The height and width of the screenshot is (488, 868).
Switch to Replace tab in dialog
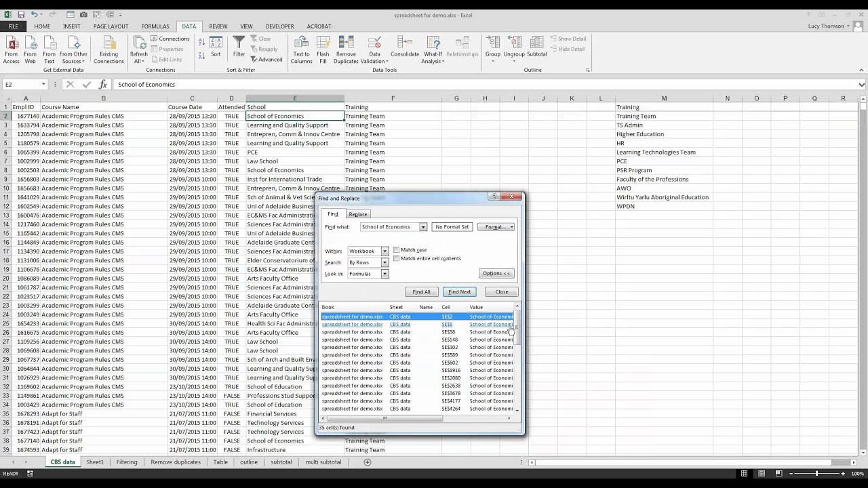pos(358,214)
